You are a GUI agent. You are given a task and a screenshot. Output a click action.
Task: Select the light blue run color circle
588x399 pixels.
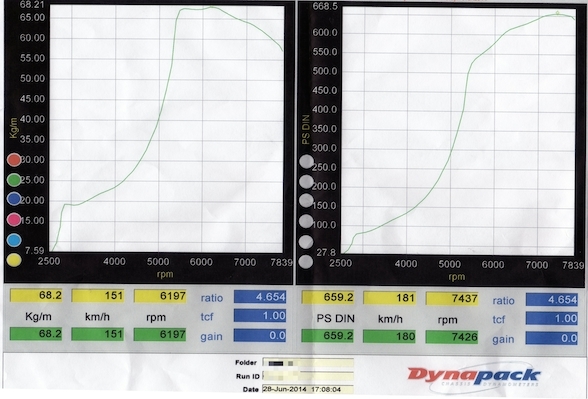point(14,240)
